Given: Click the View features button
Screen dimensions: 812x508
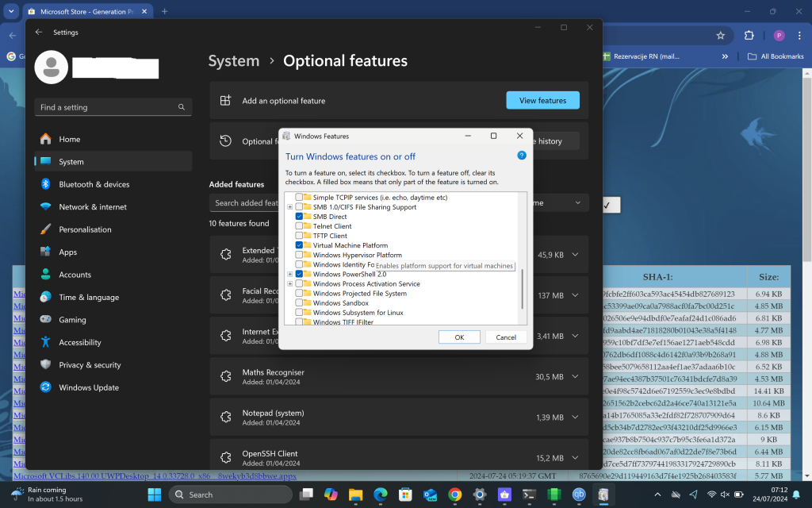Looking at the screenshot, I should [x=542, y=101].
